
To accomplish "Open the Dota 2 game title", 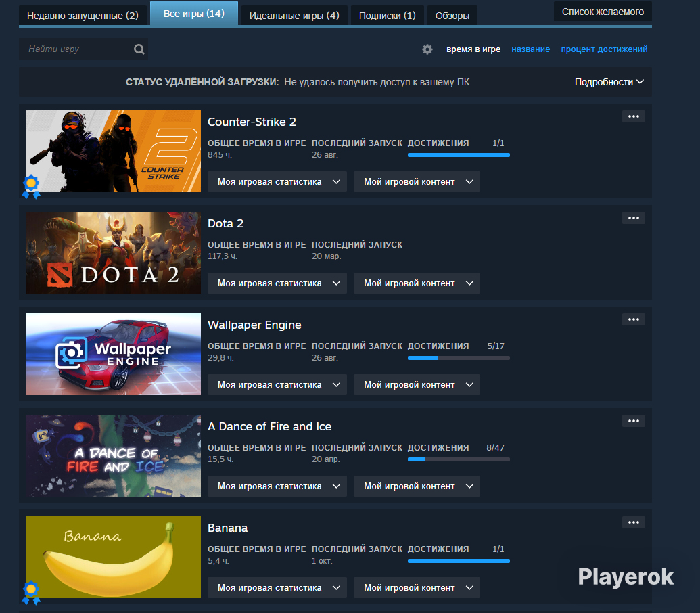I will click(x=225, y=223).
